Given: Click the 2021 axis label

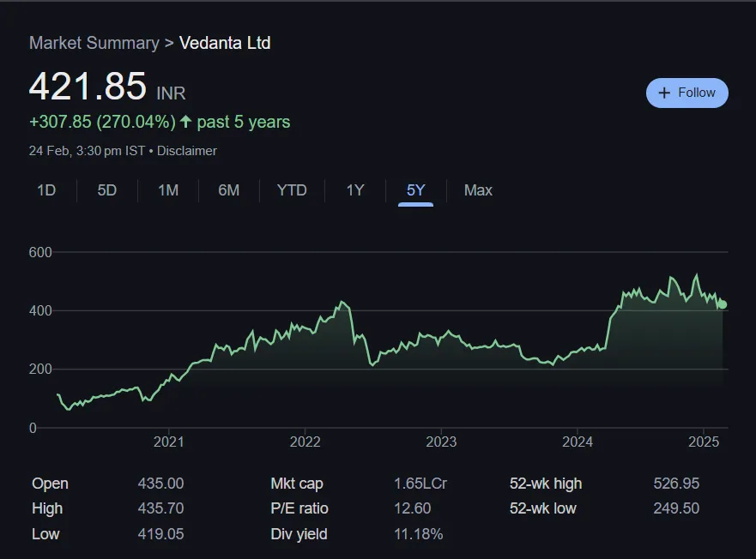Looking at the screenshot, I should coord(169,442).
